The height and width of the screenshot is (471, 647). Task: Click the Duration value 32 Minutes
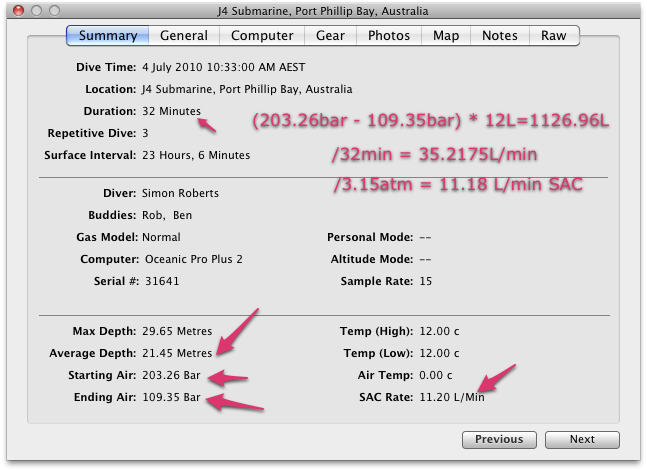(171, 111)
